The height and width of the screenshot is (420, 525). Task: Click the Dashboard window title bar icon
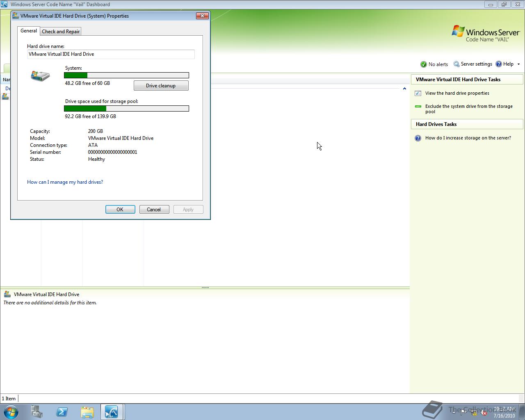(x=4, y=4)
